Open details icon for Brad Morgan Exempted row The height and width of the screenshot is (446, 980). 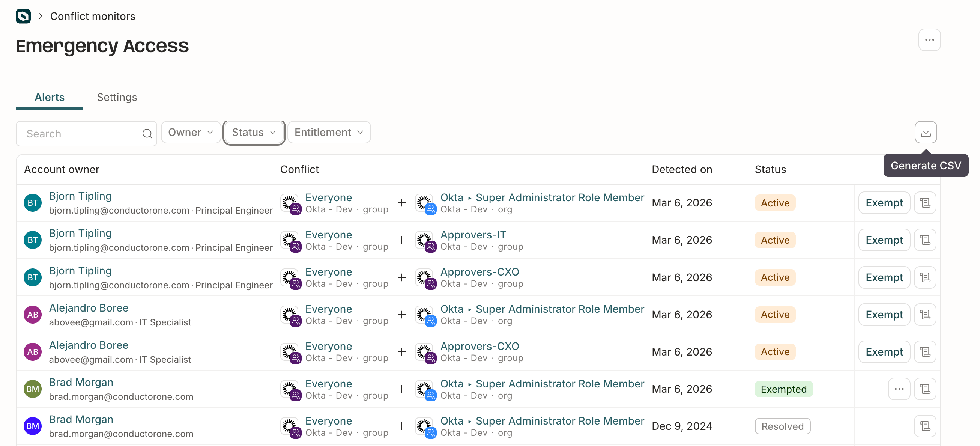point(925,389)
